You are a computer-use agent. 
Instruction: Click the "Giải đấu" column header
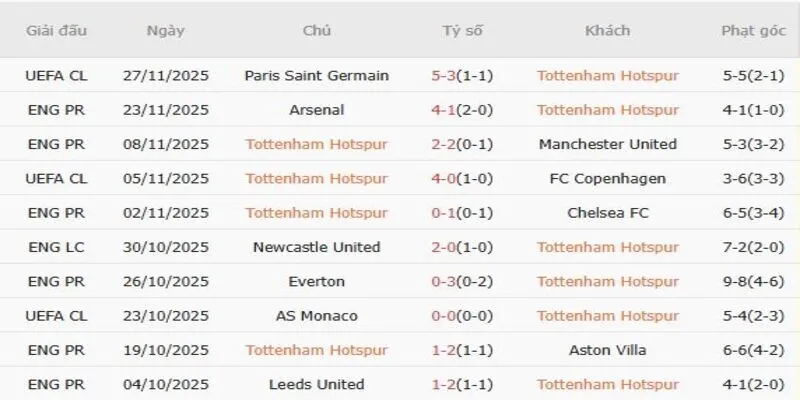coord(57,30)
